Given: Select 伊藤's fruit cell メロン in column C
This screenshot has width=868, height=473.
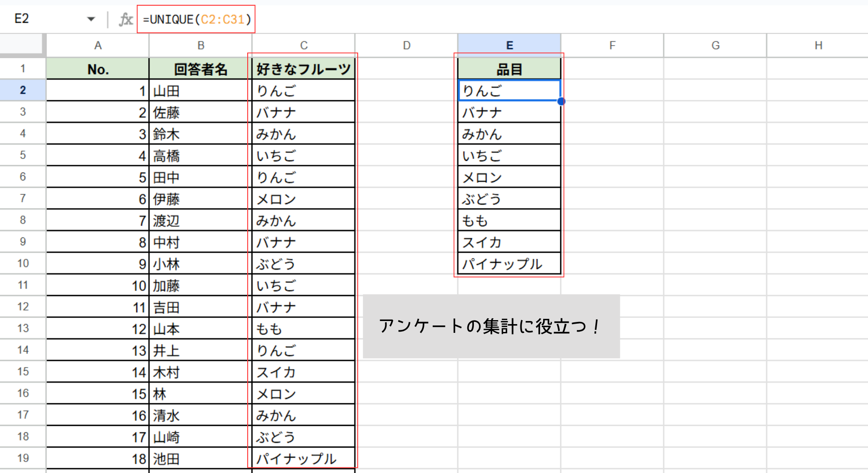Looking at the screenshot, I should (x=303, y=199).
